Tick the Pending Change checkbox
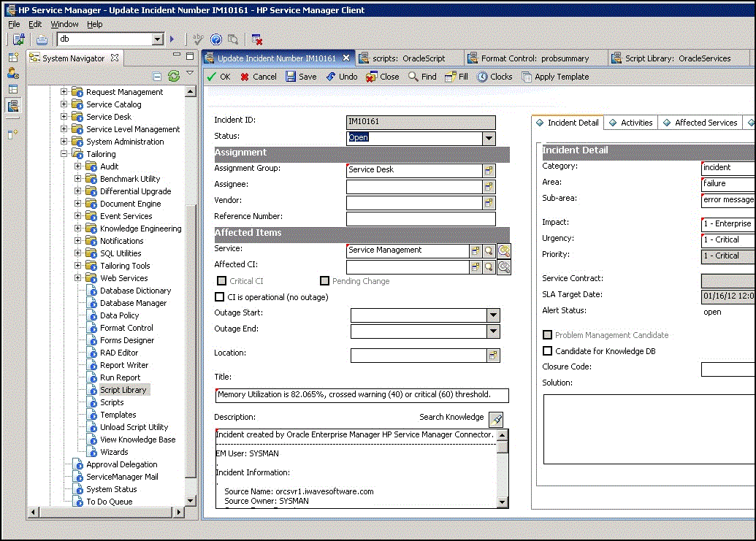Screen dimensions: 756x541 pyautogui.click(x=324, y=281)
